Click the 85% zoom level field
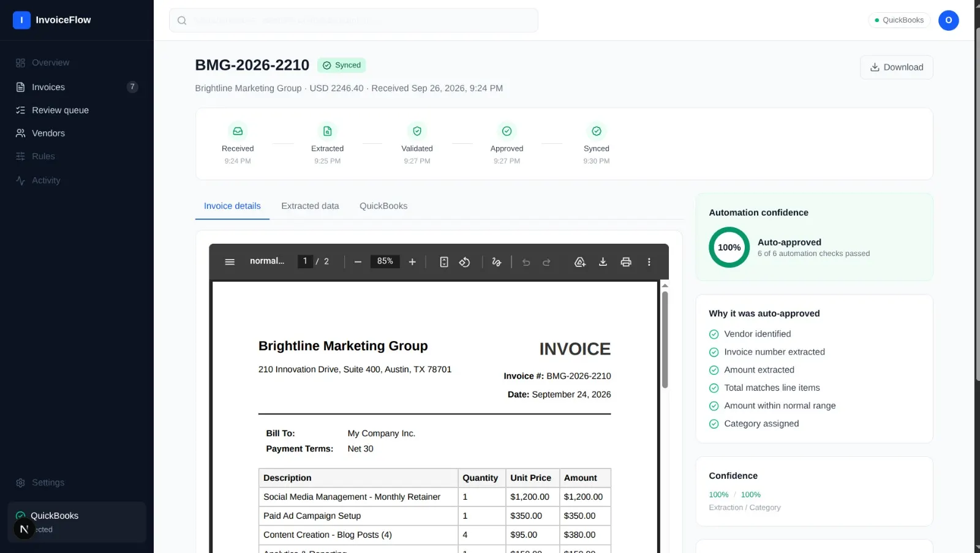980x553 pixels. [x=385, y=261]
